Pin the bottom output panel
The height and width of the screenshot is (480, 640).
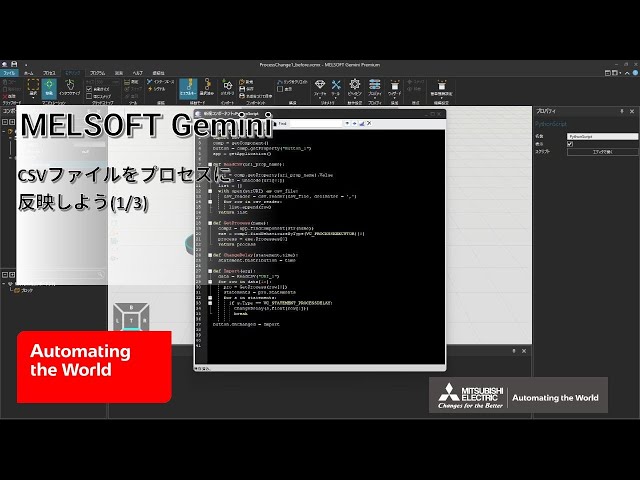[514, 351]
